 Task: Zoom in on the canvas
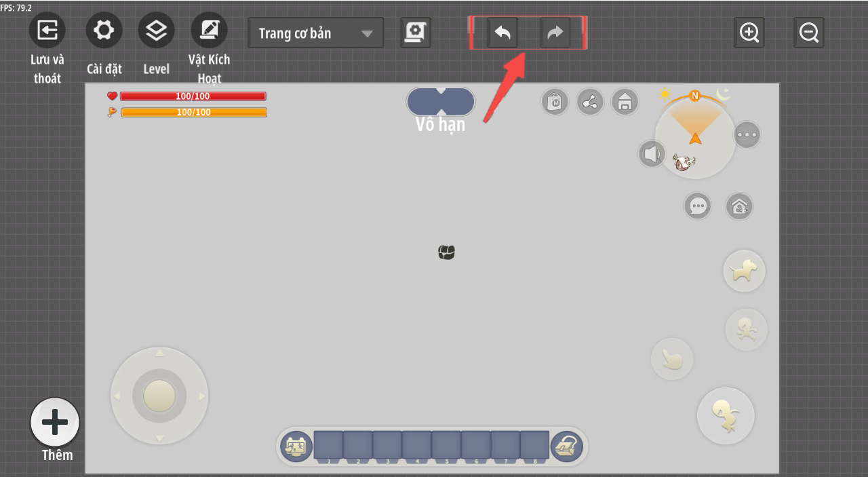[x=749, y=33]
